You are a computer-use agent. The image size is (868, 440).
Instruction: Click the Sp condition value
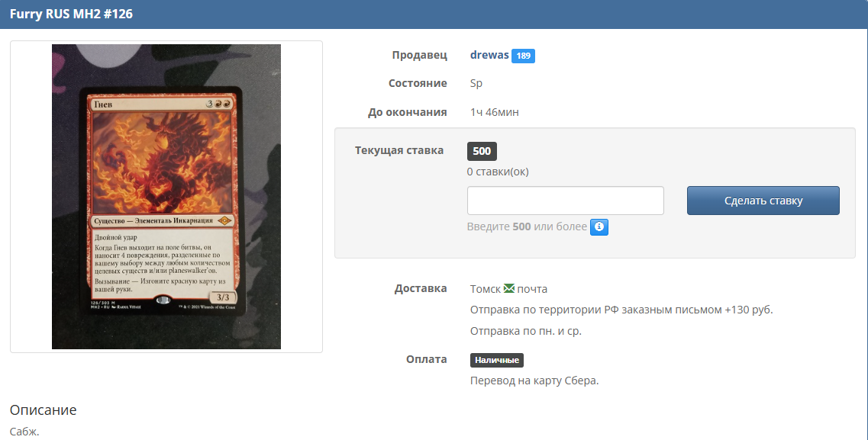(476, 83)
